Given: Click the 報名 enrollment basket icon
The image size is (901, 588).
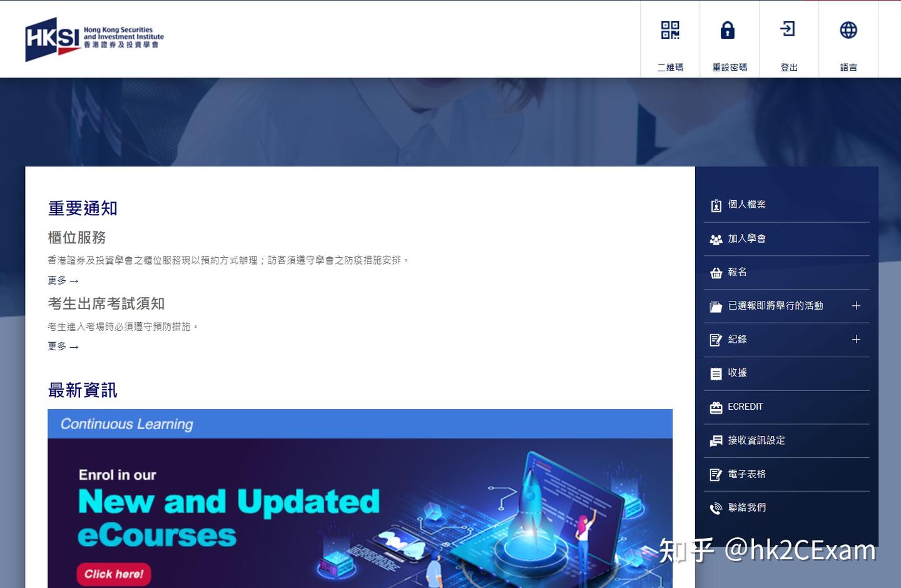Looking at the screenshot, I should [716, 272].
